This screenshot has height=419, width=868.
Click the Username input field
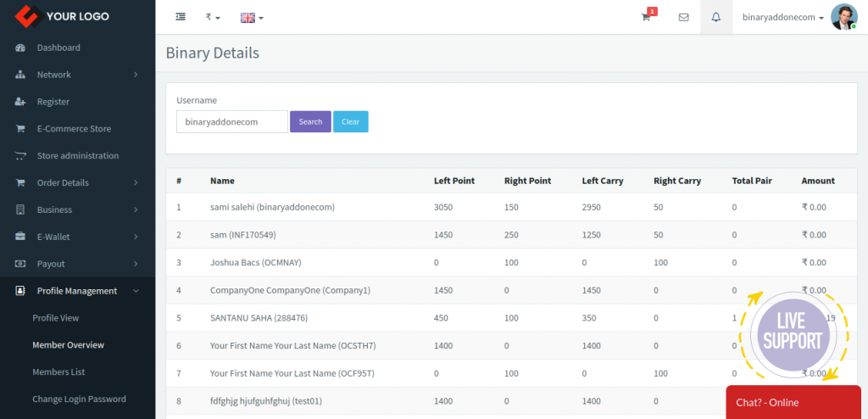click(232, 122)
